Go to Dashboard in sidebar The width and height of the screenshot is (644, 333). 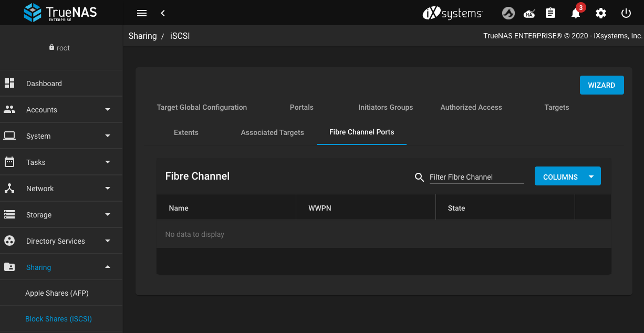coord(44,84)
